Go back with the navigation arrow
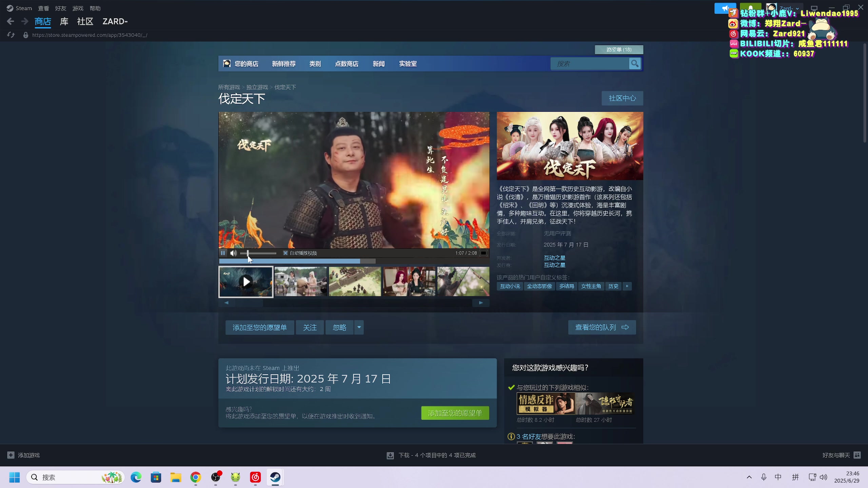 coord(11,22)
